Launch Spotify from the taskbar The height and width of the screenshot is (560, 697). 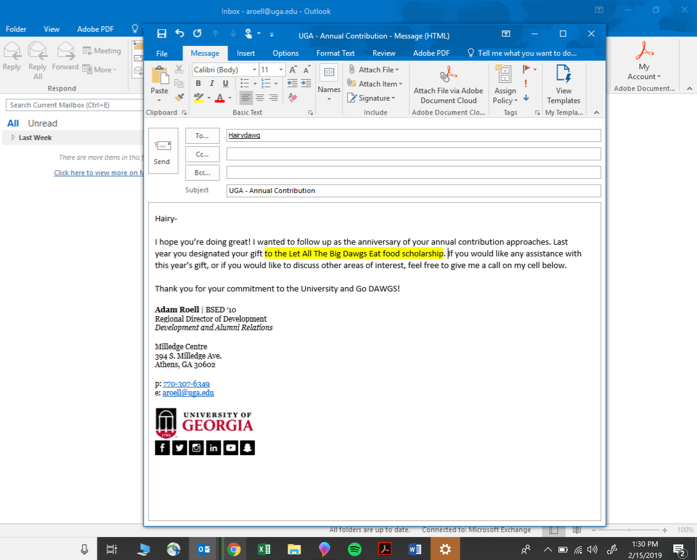pos(354,549)
